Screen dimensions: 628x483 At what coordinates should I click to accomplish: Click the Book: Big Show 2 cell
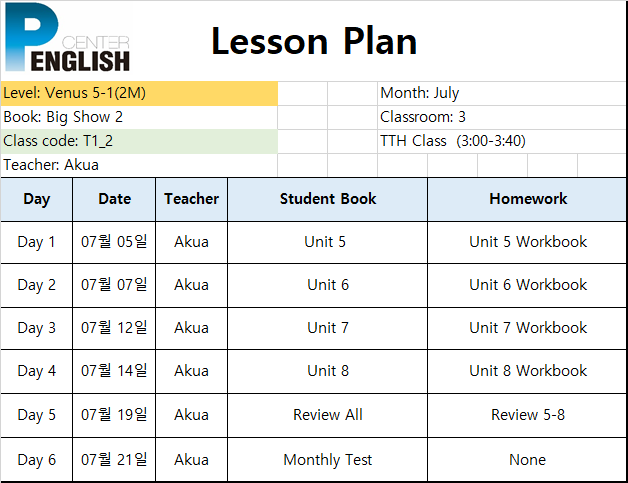click(x=139, y=117)
